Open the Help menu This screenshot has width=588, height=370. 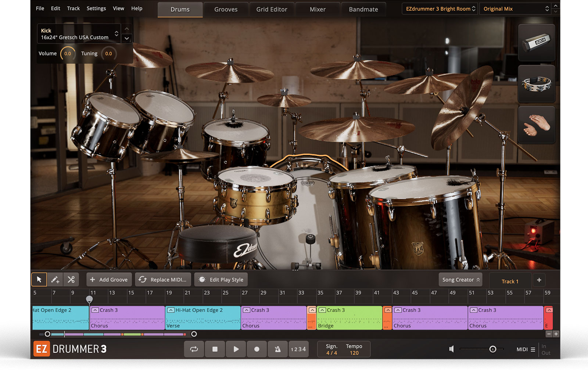pyautogui.click(x=137, y=8)
